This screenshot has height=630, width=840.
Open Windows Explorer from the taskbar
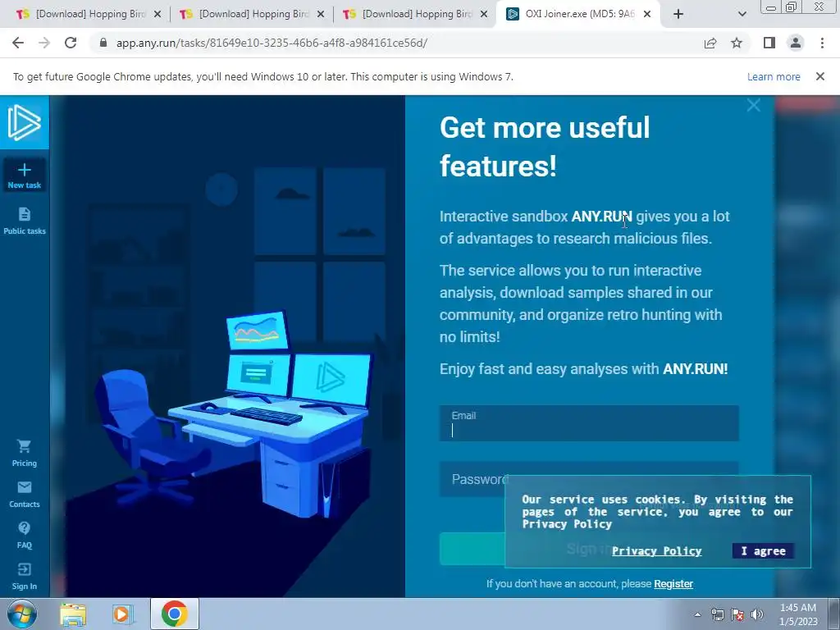[x=73, y=614]
